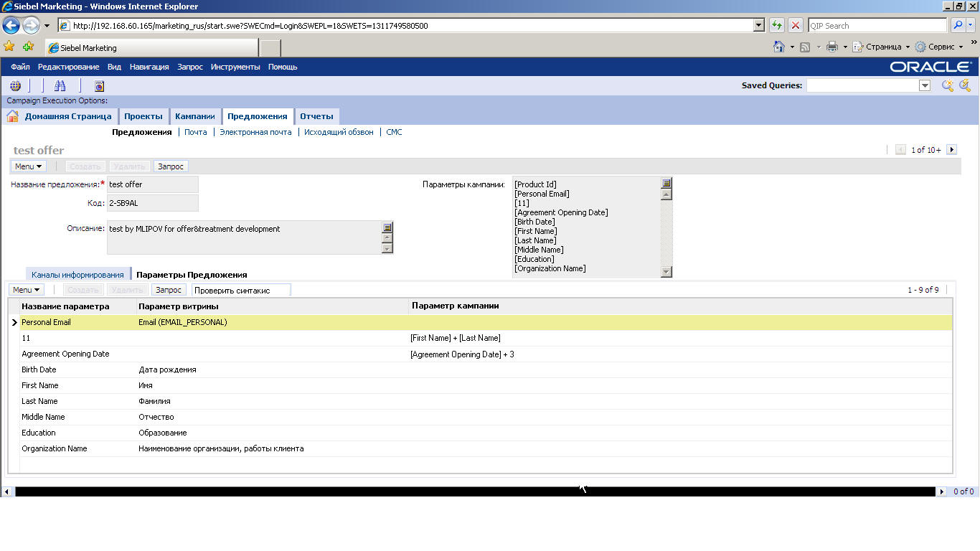Click the IE Print icon

click(832, 47)
